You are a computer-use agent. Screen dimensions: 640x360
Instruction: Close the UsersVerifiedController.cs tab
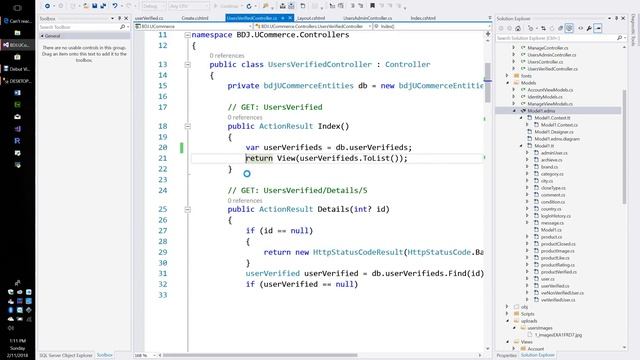290,18
